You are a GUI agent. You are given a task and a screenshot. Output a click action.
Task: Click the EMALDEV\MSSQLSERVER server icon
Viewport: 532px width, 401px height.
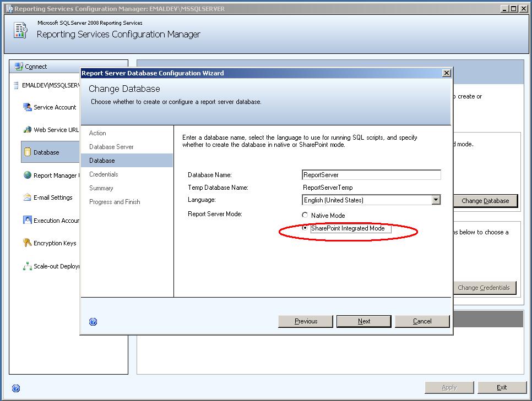tap(16, 85)
